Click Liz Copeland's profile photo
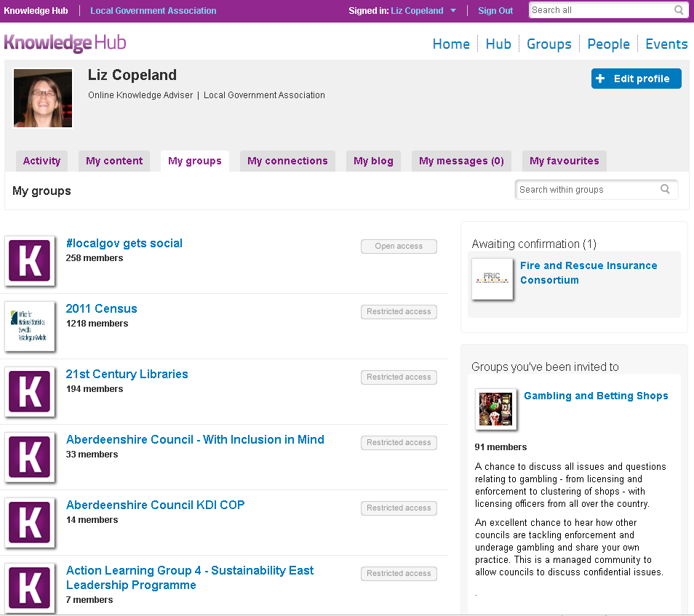 click(43, 98)
